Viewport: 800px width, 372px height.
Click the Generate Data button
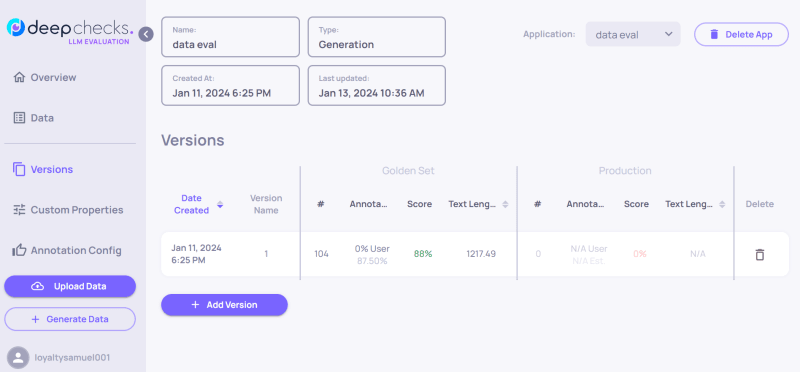coord(70,319)
